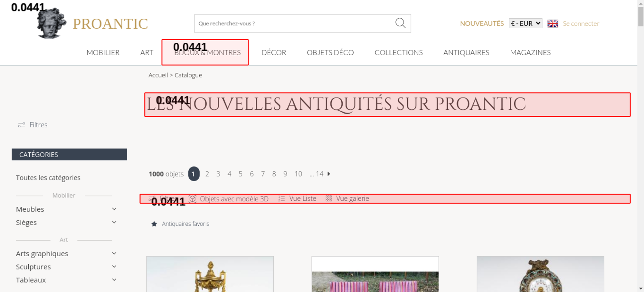Click the gilt urn product thumbnail
This screenshot has height=292, width=644.
[x=210, y=274]
